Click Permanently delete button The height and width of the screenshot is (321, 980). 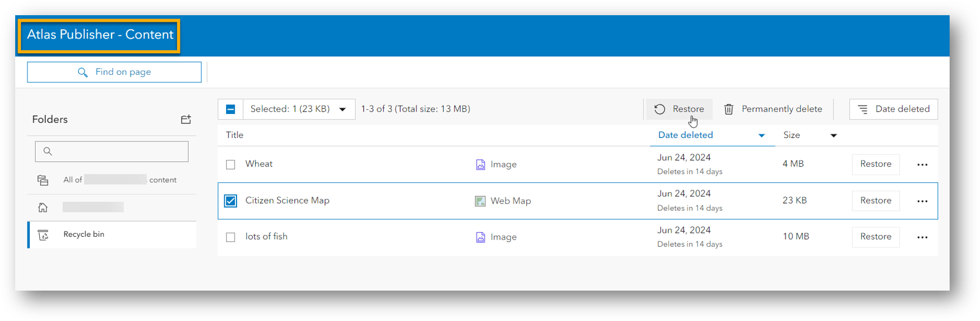773,109
